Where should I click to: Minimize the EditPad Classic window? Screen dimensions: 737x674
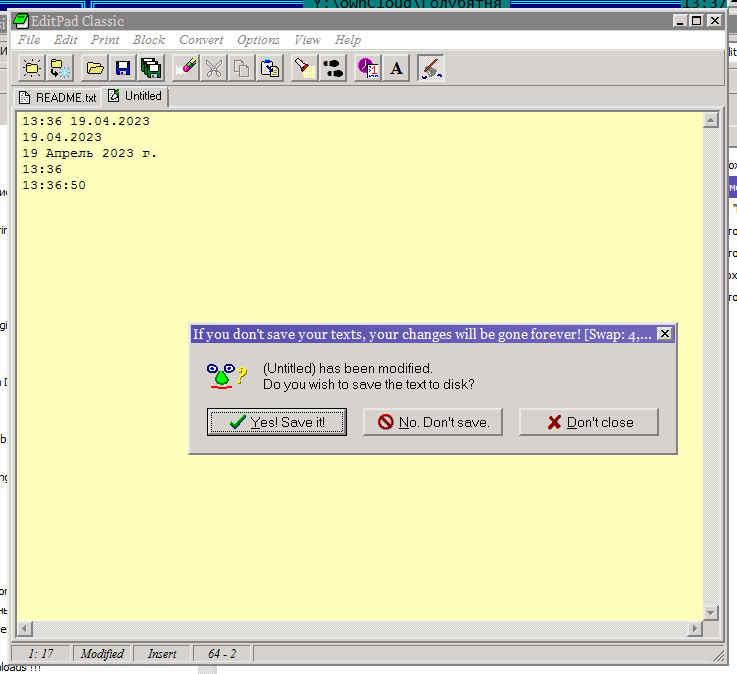point(680,21)
